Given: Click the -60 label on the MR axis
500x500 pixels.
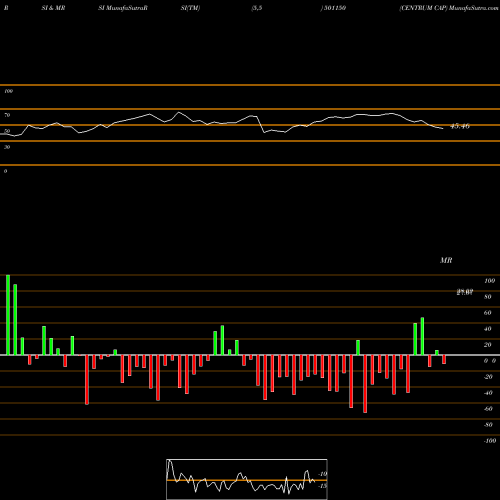Looking at the screenshot, I should [x=488, y=409].
